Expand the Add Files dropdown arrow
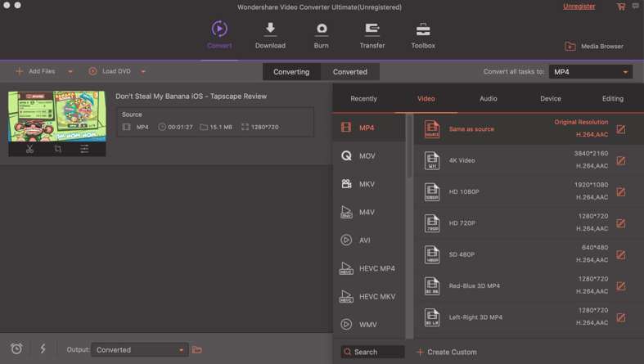This screenshot has width=644, height=364. click(x=70, y=71)
